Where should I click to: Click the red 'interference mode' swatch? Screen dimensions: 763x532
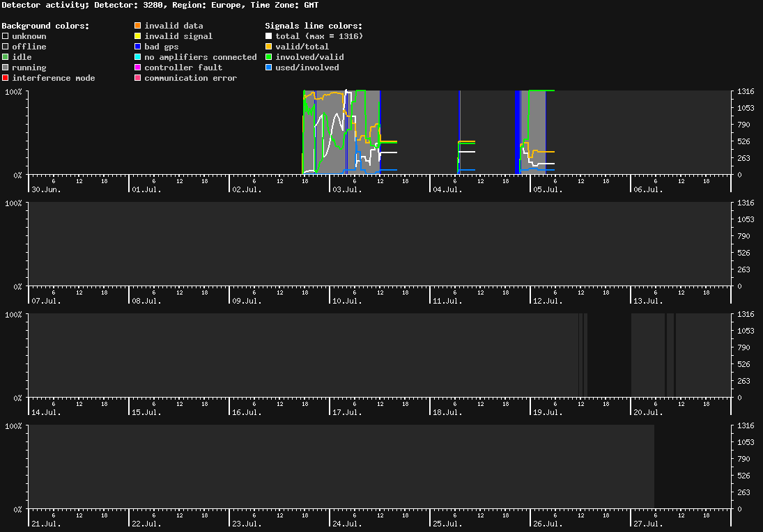(x=6, y=78)
